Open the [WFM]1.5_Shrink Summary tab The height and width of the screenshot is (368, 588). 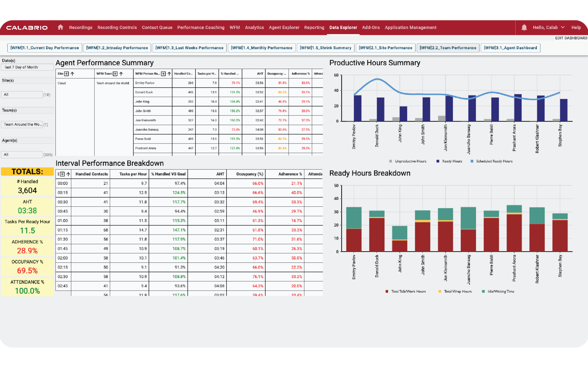coord(326,48)
